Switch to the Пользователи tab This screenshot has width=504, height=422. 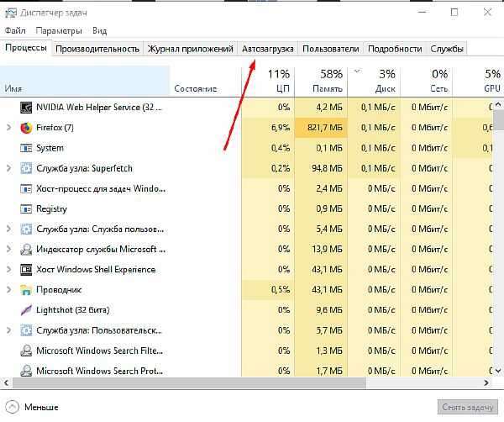pyautogui.click(x=331, y=49)
